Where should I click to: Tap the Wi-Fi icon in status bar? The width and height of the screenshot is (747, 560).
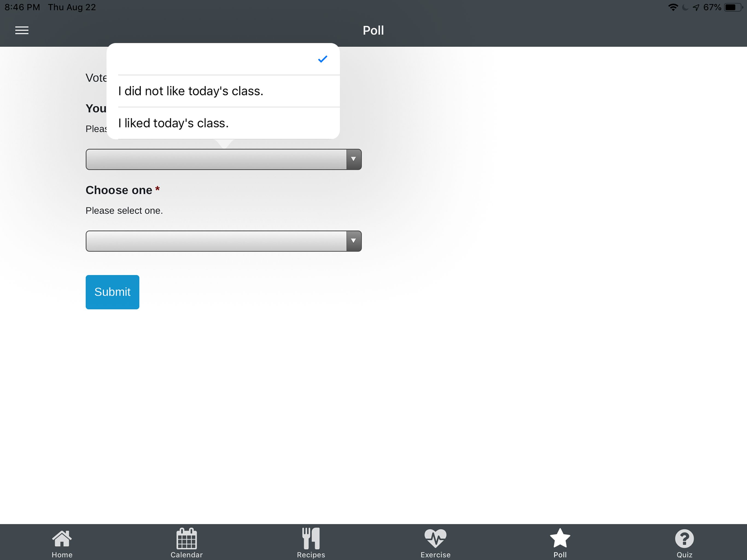pos(673,7)
